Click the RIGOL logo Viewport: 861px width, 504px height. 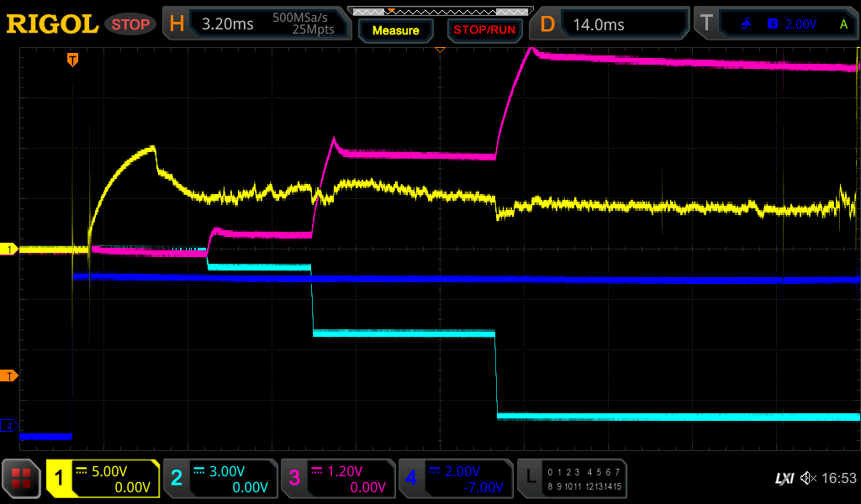[52, 24]
